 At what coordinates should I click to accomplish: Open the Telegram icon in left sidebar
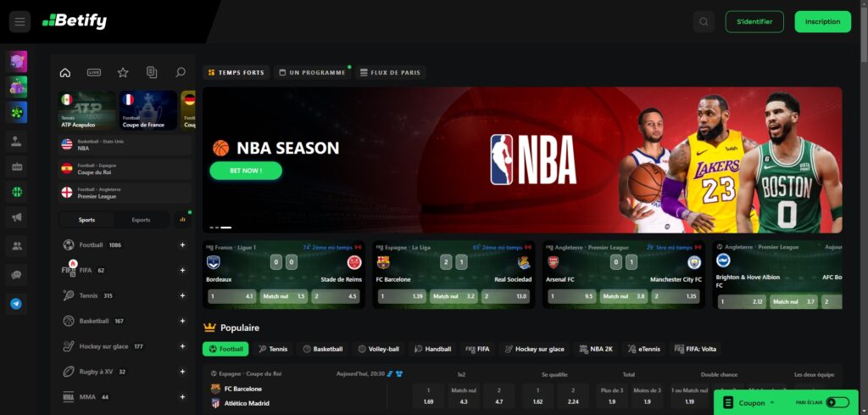click(x=17, y=304)
